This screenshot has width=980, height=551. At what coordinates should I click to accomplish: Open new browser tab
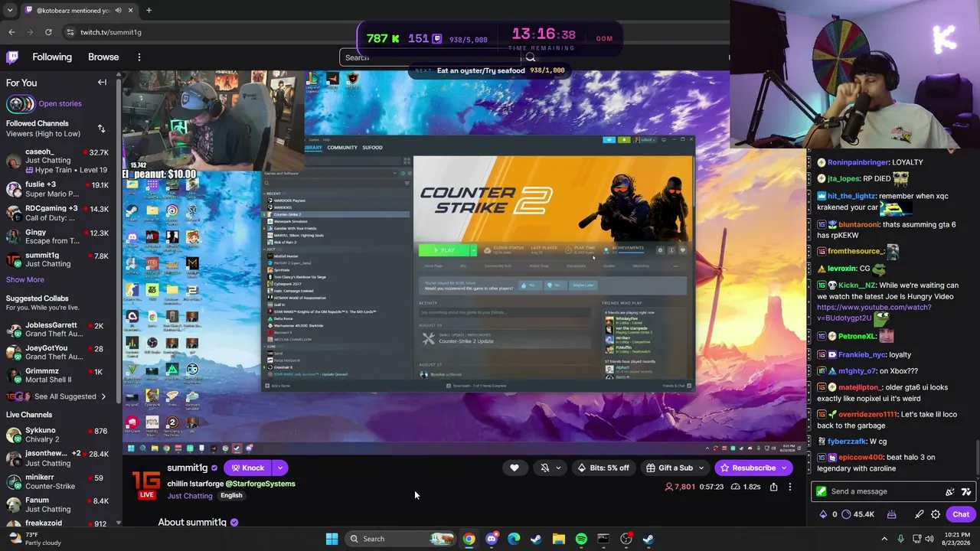[x=149, y=10]
